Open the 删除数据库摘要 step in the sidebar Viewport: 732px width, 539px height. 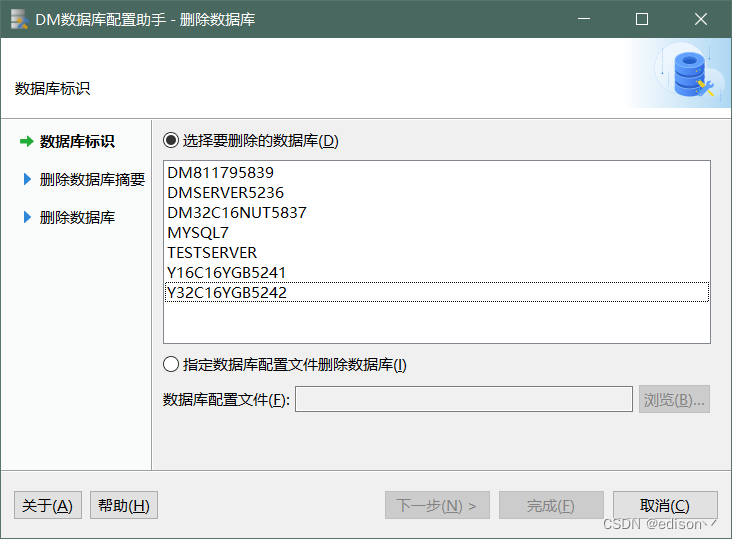click(x=92, y=180)
